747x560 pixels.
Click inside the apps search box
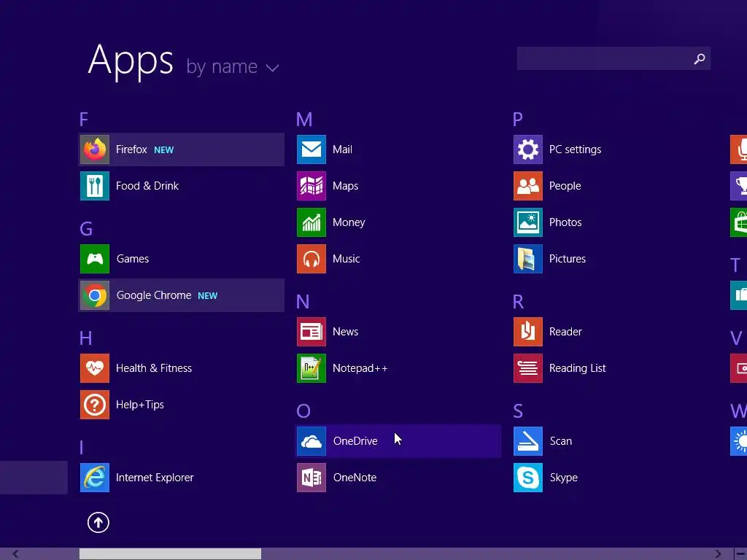(x=614, y=58)
